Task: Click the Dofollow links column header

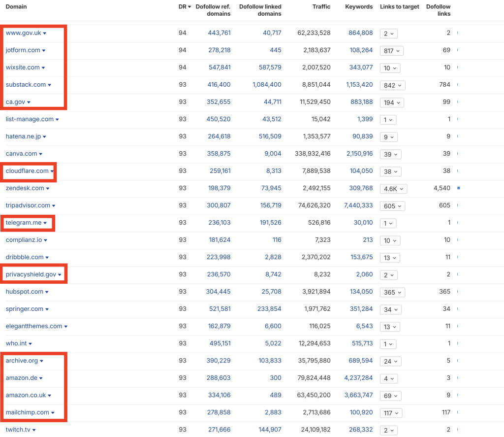Action: pos(439,10)
